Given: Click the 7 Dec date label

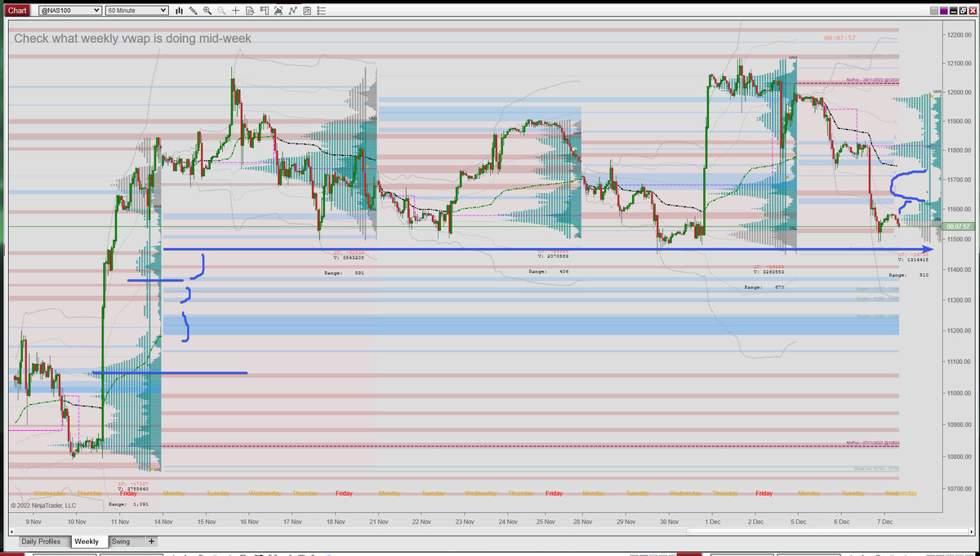Looking at the screenshot, I should tap(884, 520).
